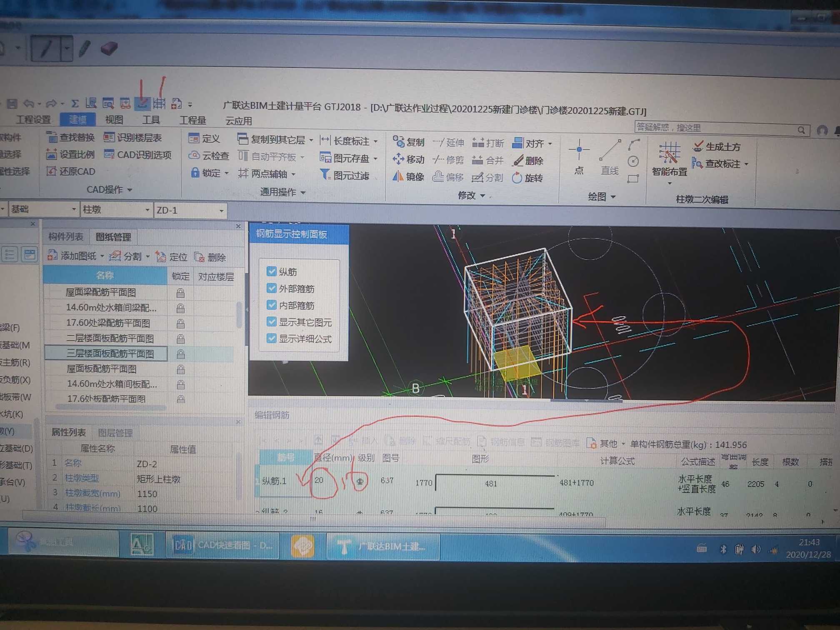840x630 pixels.
Task: Click the volume icon in system tray
Action: [x=755, y=550]
